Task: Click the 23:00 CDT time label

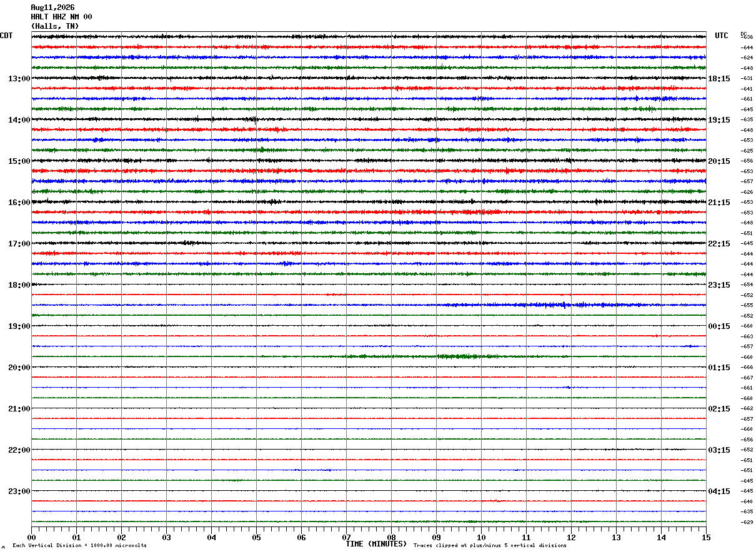Action: coord(19,491)
